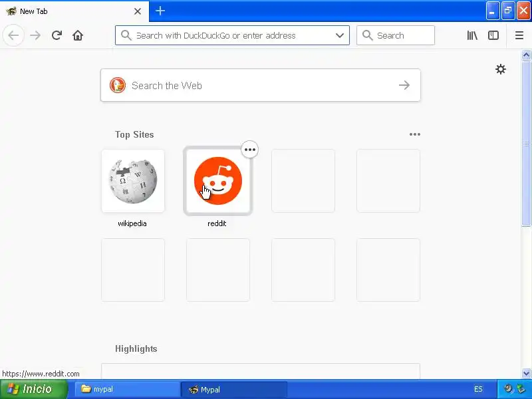The width and height of the screenshot is (532, 399).
Task: Switch to the mypal folder taskbar item
Action: click(127, 389)
